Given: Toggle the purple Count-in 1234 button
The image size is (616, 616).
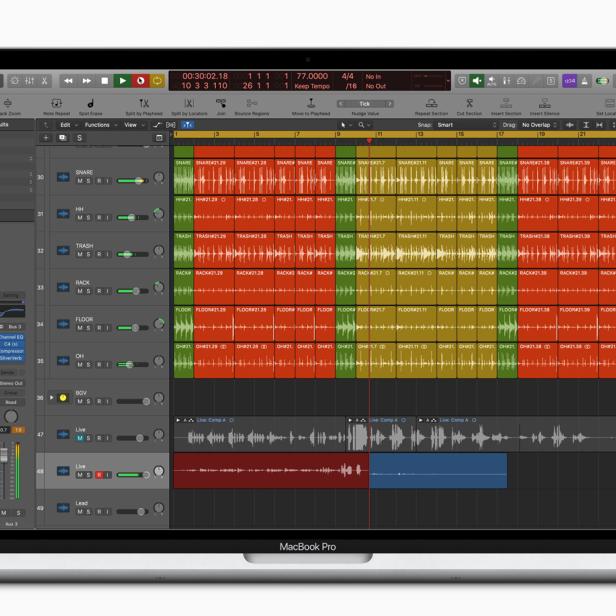Looking at the screenshot, I should tap(570, 81).
